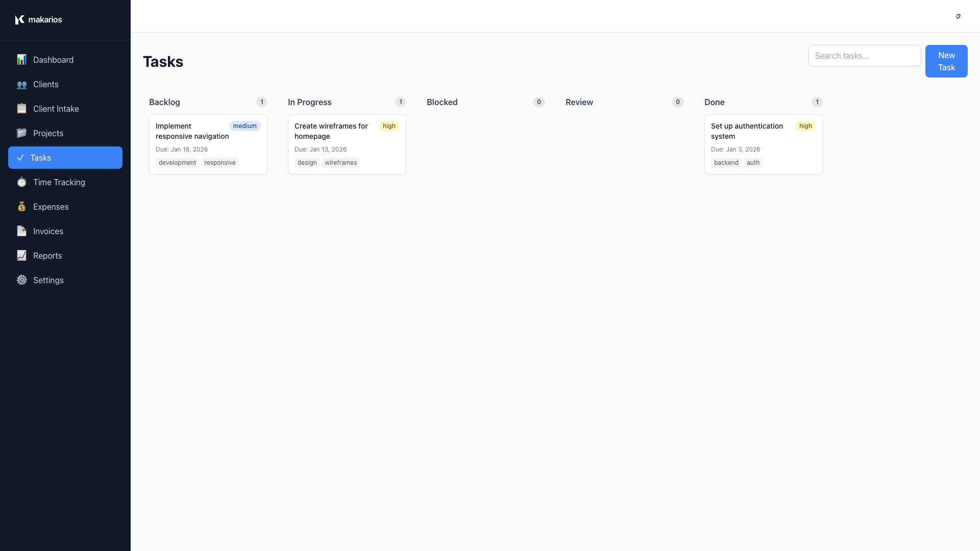Open the chat bubble icon top right
The image size is (980, 551).
tap(958, 16)
